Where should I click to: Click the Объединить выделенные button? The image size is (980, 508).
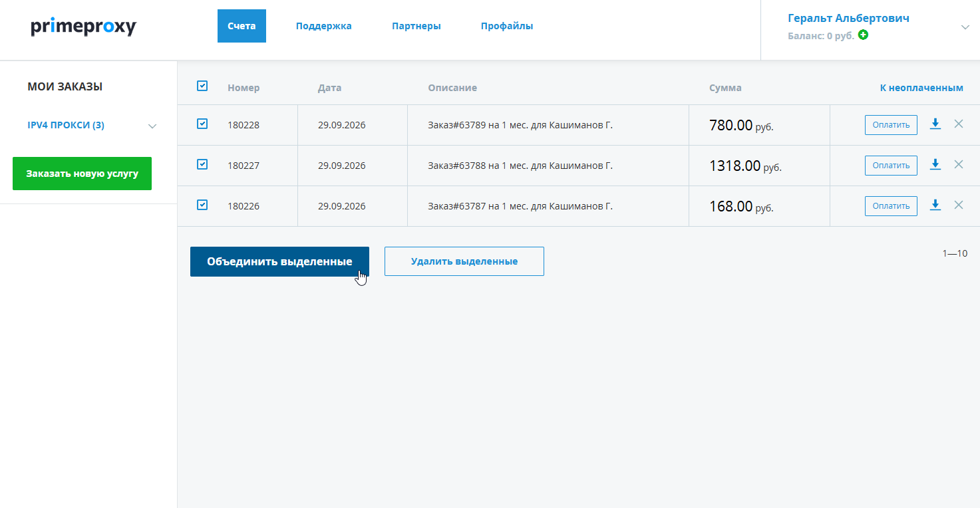tap(279, 262)
